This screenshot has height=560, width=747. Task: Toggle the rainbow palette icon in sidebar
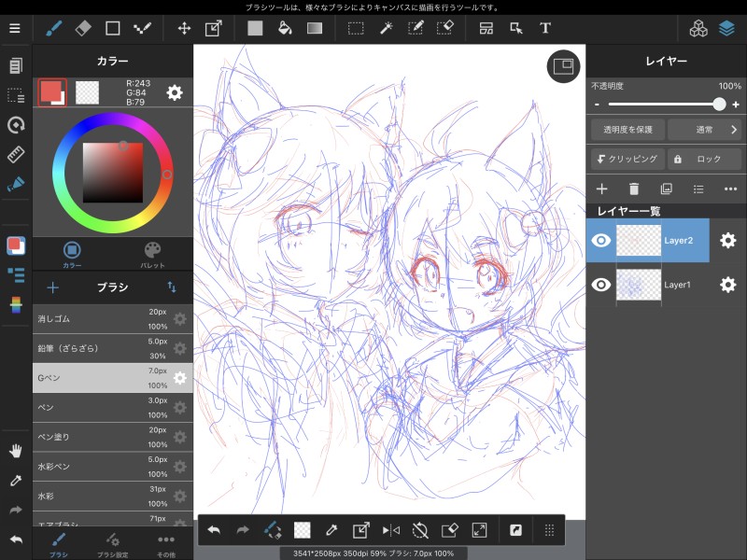(16, 305)
